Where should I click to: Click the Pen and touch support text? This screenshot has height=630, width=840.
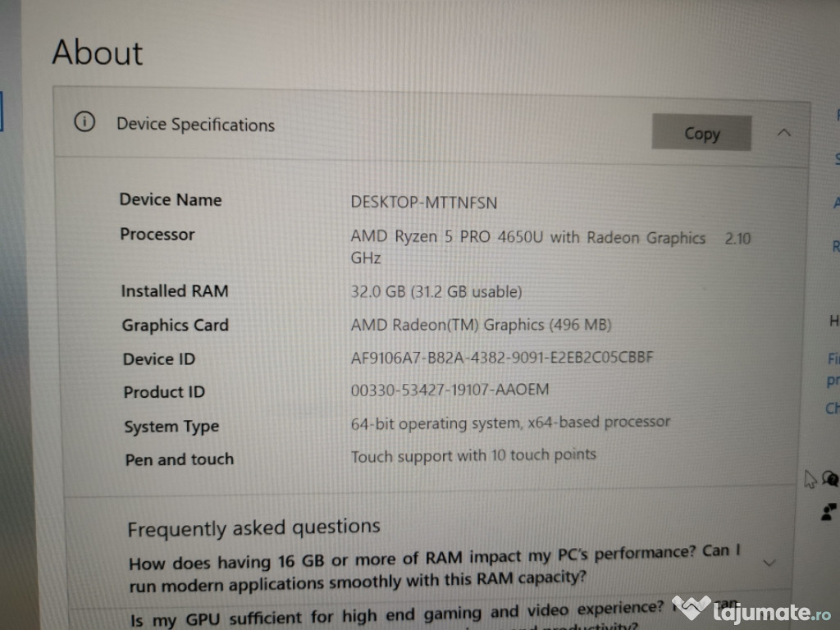coord(473,456)
